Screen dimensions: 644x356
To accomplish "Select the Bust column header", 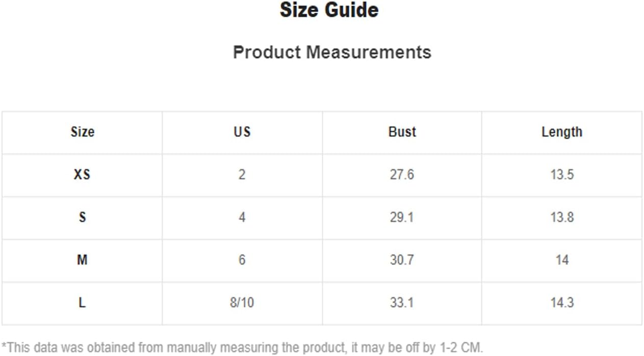I will (402, 132).
